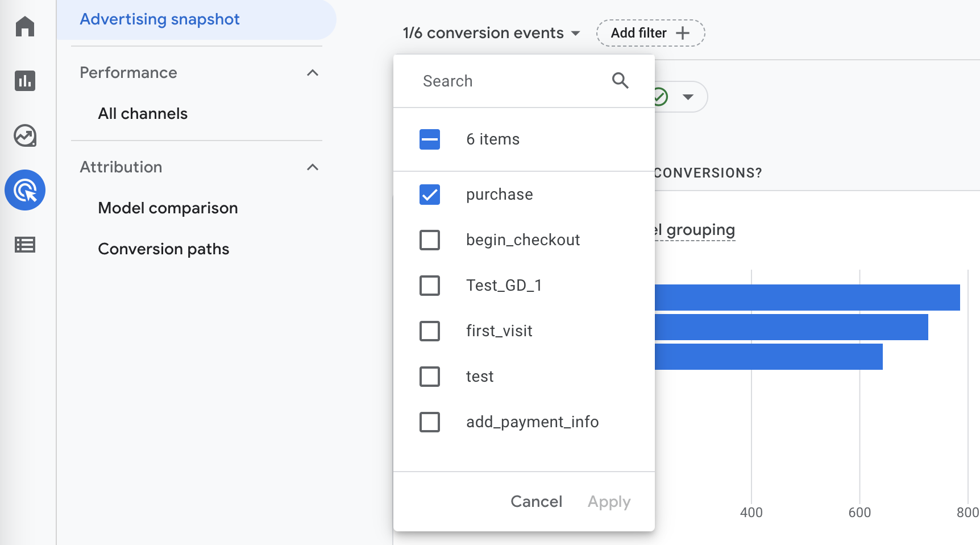Open the 1/6 conversion events dropdown
Screen dimensions: 980x545
(490, 32)
